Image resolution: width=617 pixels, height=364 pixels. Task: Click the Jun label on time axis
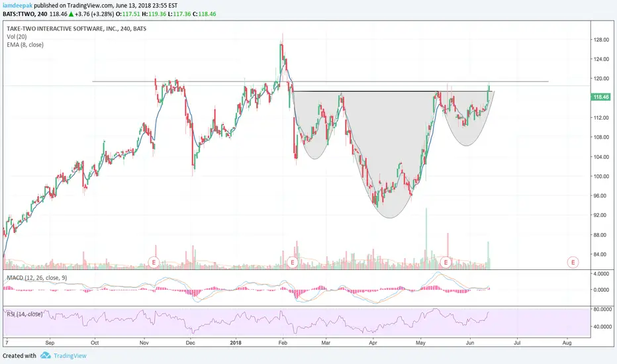point(470,343)
